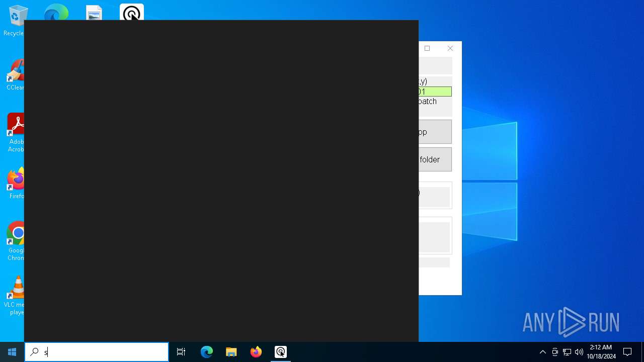Open Task View on the taskbar
644x362 pixels.
pos(181,352)
